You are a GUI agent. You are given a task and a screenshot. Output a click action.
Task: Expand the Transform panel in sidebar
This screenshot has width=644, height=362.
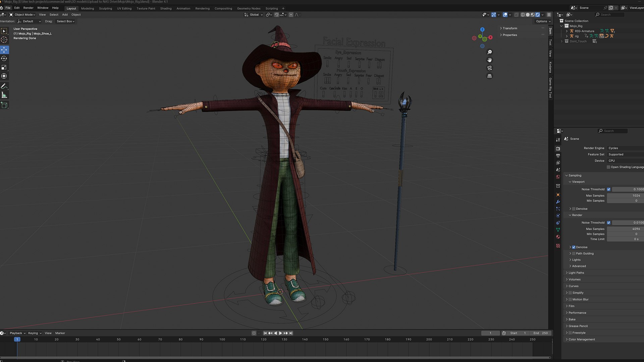(x=510, y=28)
